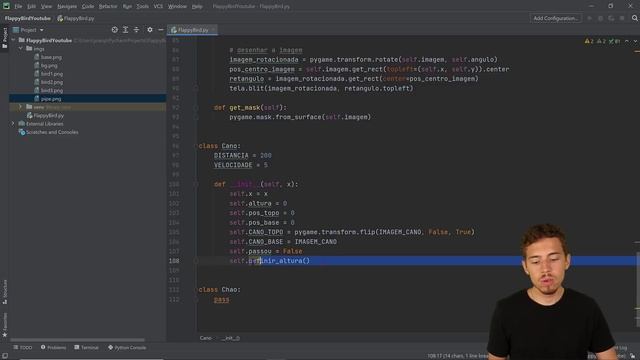The image size is (640, 360).
Task: Open the Refactor menu
Action: [108, 7]
